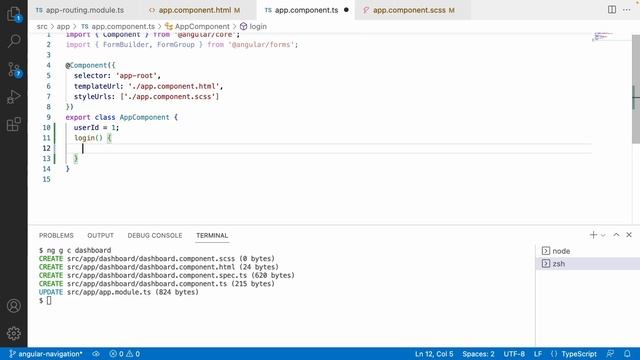Open the Extensions view
This screenshot has height=360, width=640.
coord(14,124)
